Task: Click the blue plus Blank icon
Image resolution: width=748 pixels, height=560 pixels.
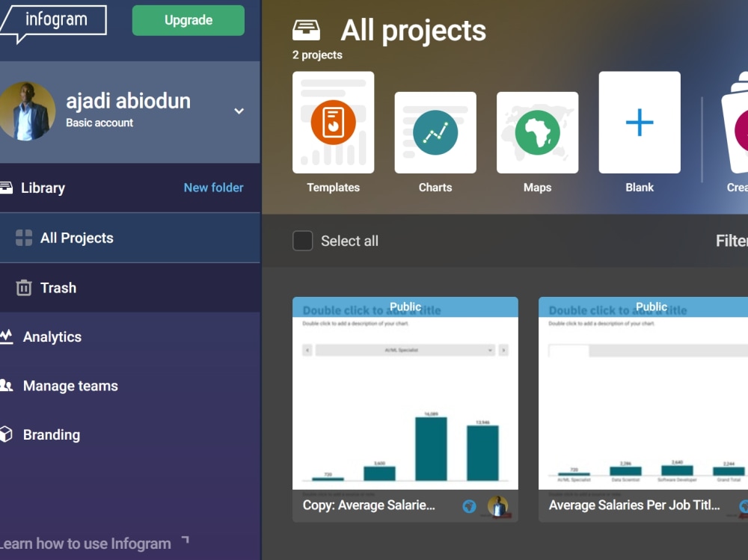Action: point(640,123)
